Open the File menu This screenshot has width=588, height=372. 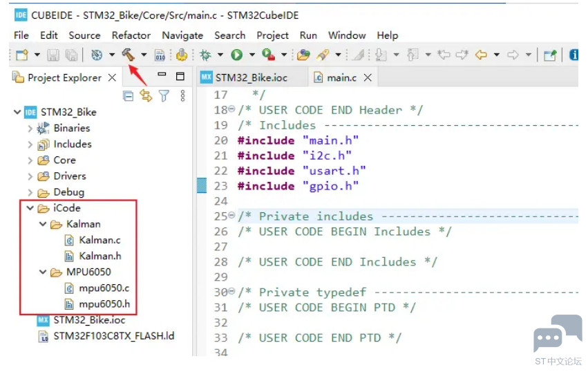coord(21,35)
